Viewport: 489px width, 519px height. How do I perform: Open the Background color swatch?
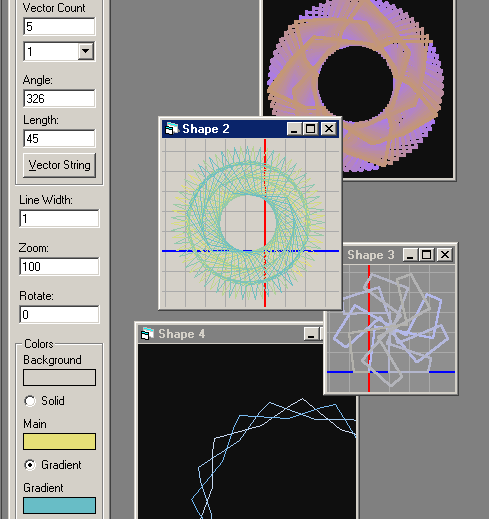(x=59, y=377)
